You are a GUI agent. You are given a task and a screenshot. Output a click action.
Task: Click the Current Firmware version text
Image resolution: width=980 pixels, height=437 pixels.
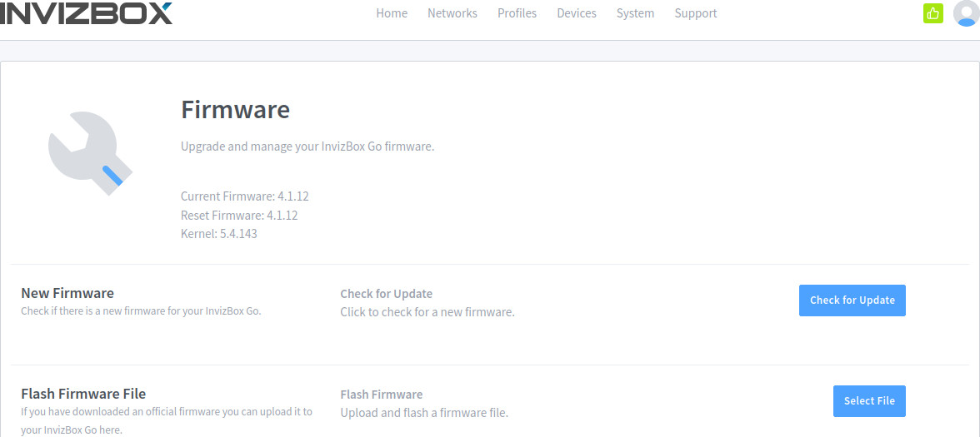pos(245,196)
